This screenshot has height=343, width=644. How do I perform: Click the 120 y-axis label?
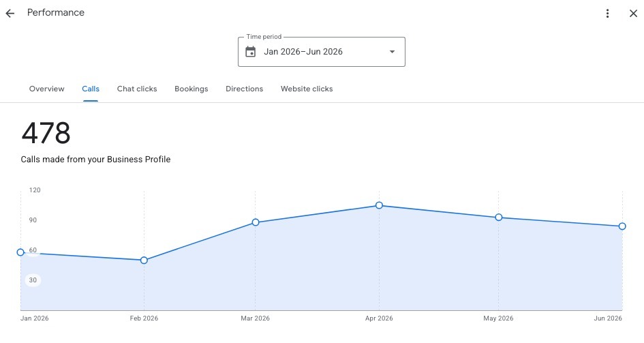[x=35, y=190]
